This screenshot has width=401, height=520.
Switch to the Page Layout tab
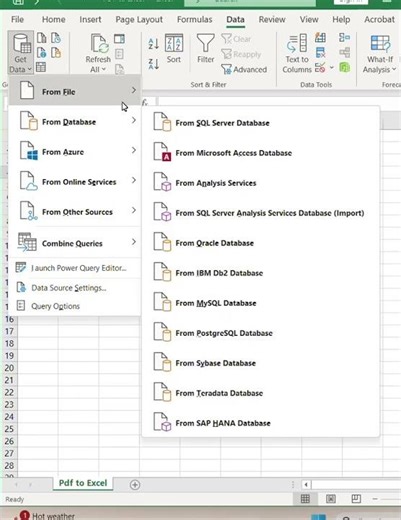click(x=139, y=20)
